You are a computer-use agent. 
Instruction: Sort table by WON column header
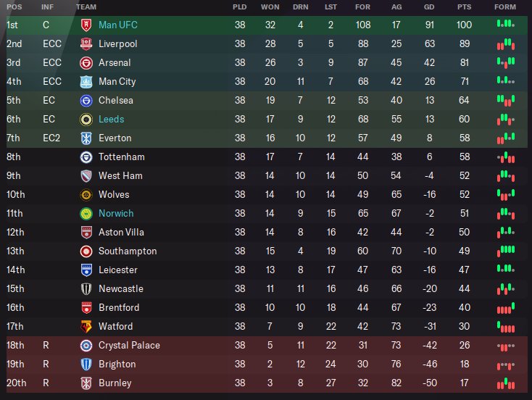click(270, 7)
